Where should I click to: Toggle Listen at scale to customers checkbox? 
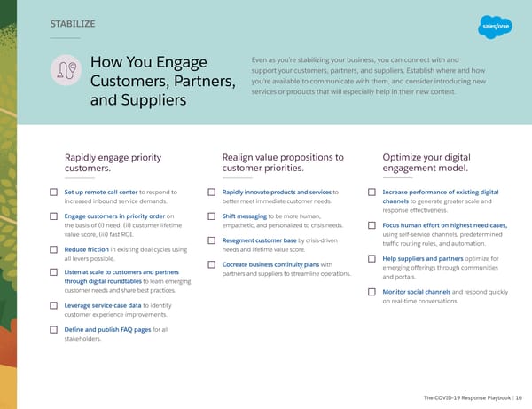54,271
